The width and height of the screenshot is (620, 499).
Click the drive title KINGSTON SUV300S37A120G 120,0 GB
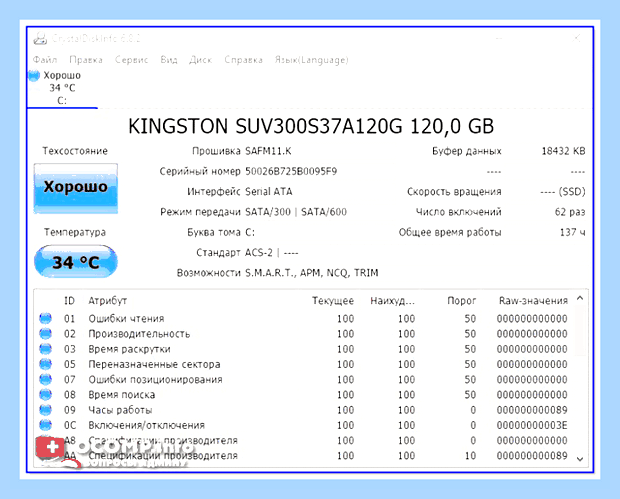coord(311,127)
